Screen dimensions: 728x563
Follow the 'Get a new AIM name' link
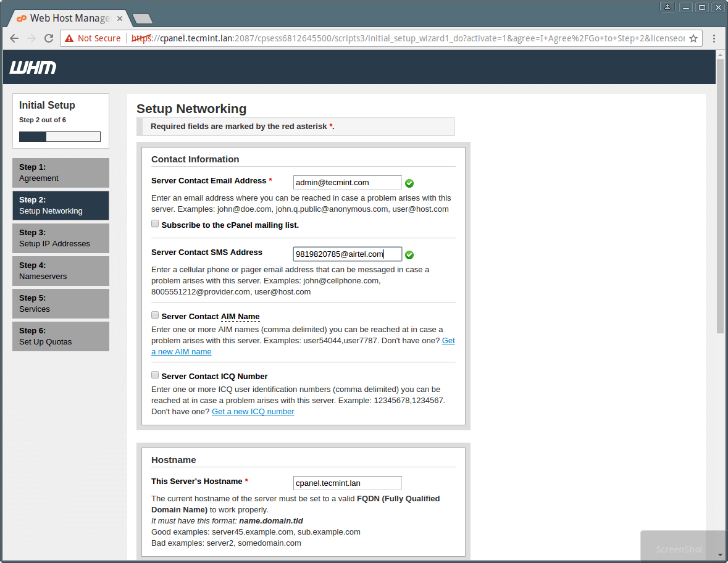coord(181,352)
